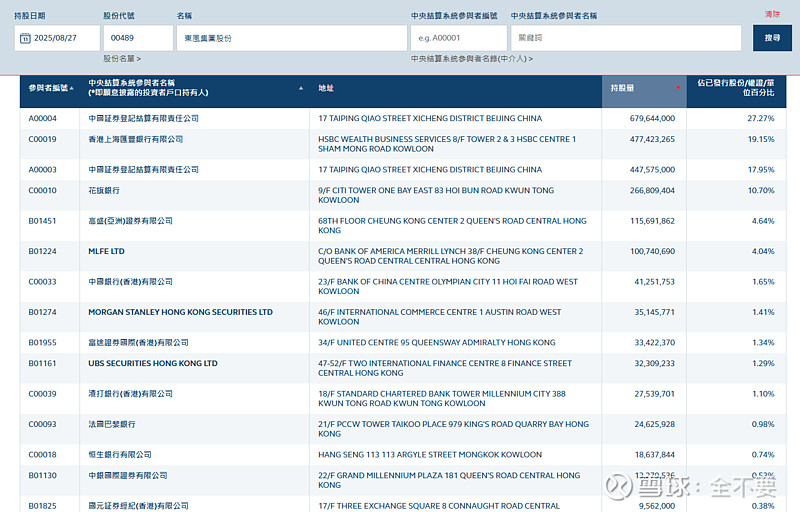Click the shareholding value 100,740,690
This screenshot has height=512, width=800.
(652, 251)
